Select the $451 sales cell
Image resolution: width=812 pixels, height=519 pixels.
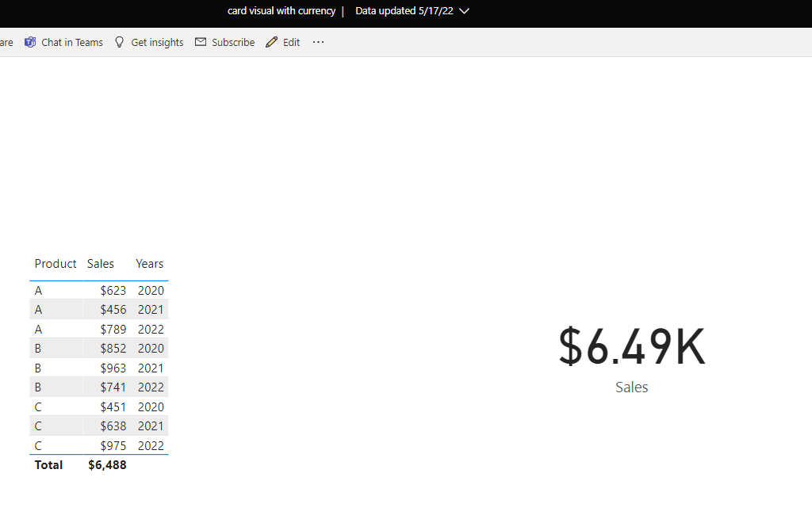pyautogui.click(x=113, y=407)
